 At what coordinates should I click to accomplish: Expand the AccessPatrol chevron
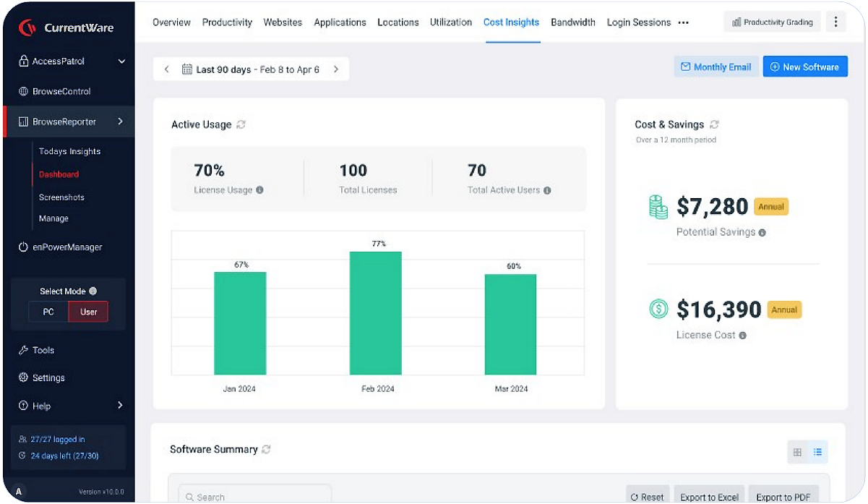point(121,61)
